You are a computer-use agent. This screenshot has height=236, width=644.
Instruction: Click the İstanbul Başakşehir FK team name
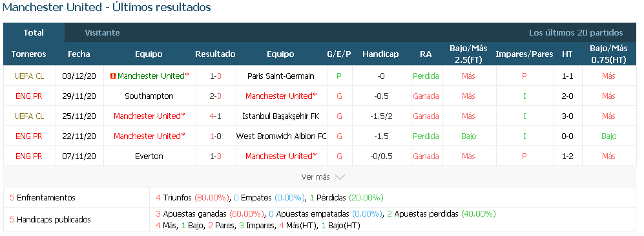pos(281,116)
